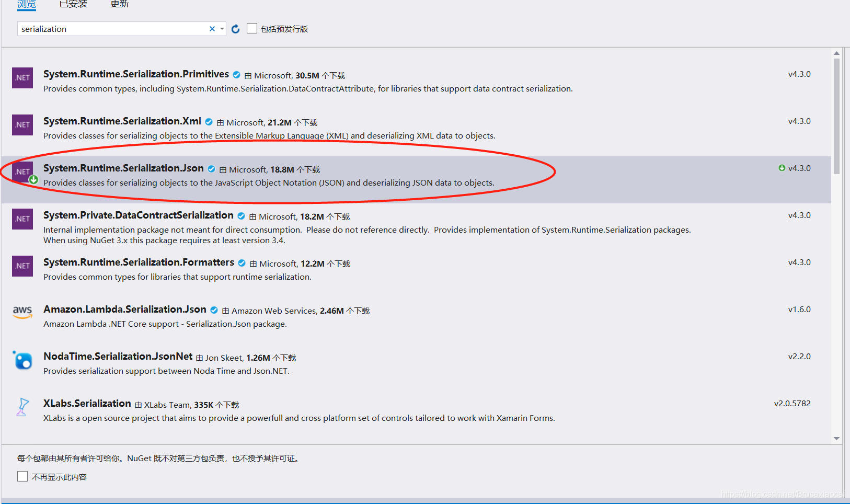Click the Amazon.Lambda.Serialization.Json aws icon
This screenshot has height=504, width=850.
22,312
